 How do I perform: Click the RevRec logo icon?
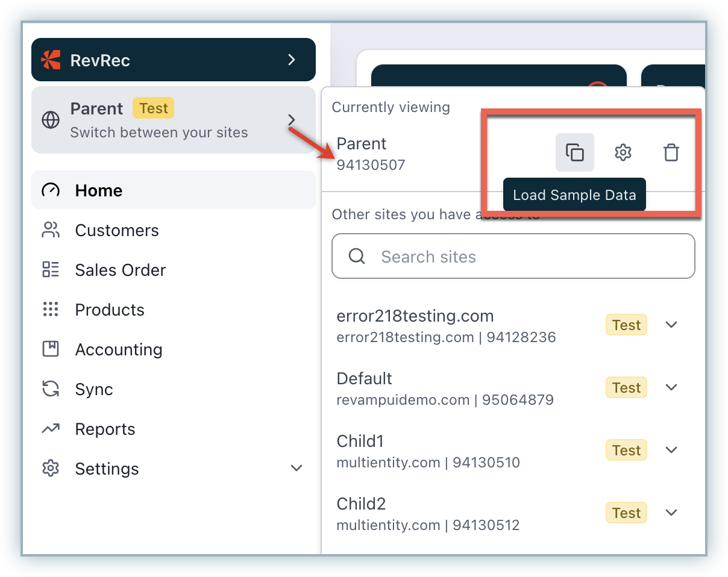(x=51, y=60)
